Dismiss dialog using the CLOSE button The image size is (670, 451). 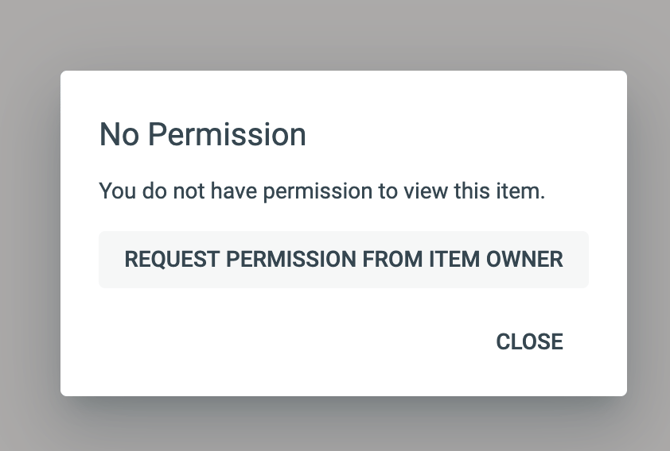coord(529,342)
